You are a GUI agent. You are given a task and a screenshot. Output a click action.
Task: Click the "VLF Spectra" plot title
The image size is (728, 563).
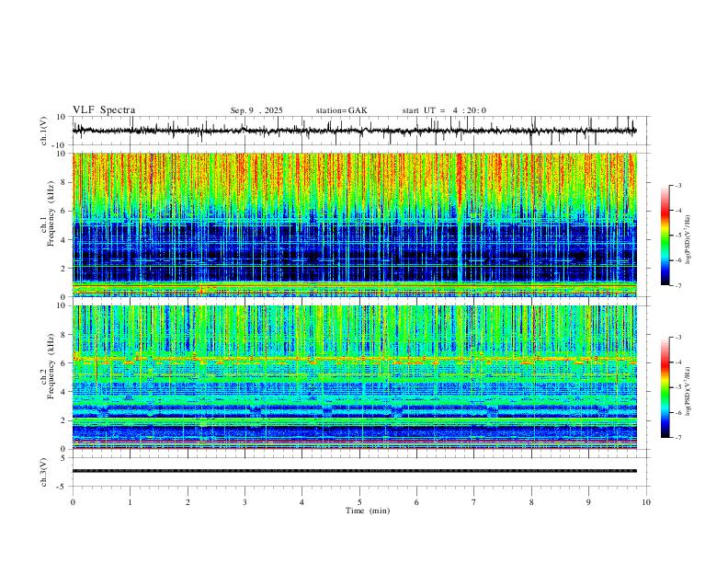[104, 110]
